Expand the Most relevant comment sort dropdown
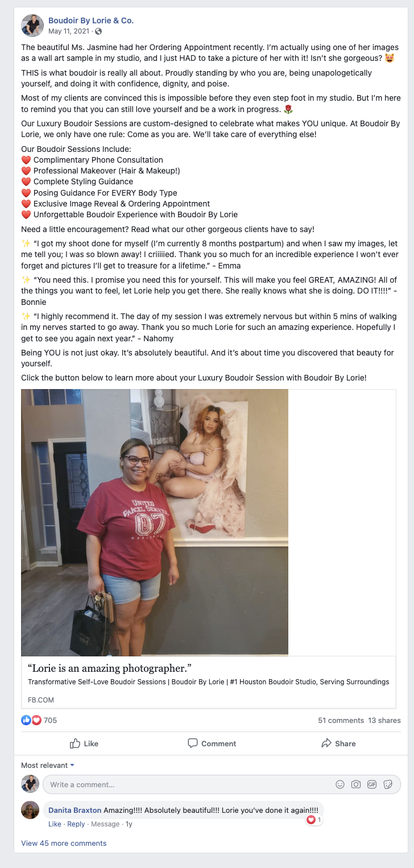The image size is (414, 868). (x=48, y=766)
